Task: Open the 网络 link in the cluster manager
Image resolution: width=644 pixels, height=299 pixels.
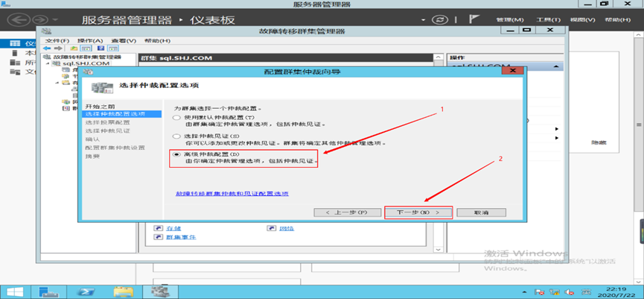Action: pos(287,228)
